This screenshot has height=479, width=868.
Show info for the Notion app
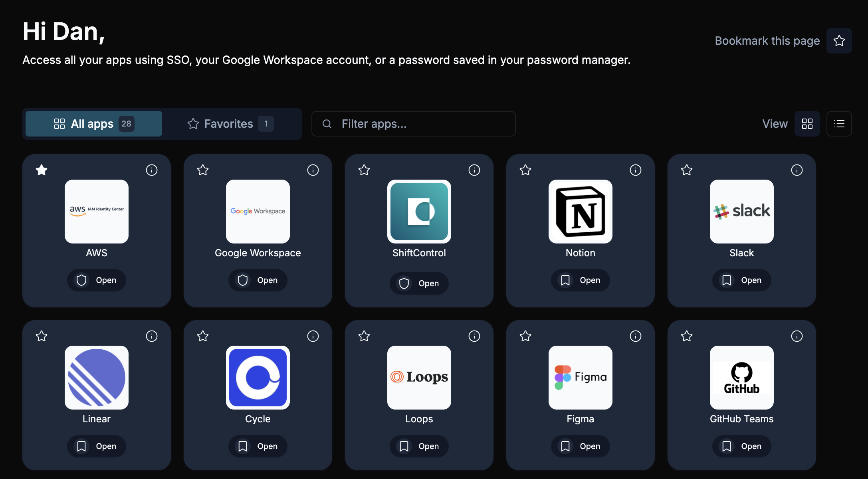(x=636, y=170)
